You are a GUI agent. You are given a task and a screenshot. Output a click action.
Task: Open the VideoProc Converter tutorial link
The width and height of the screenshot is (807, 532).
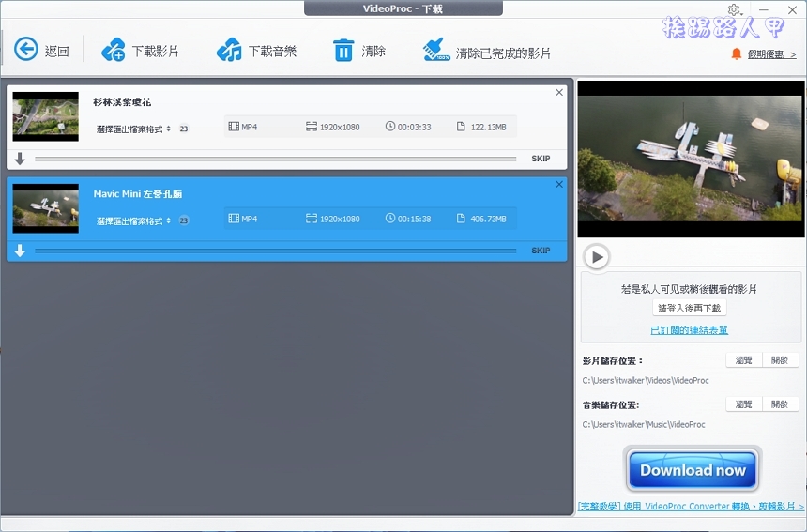[x=691, y=507]
